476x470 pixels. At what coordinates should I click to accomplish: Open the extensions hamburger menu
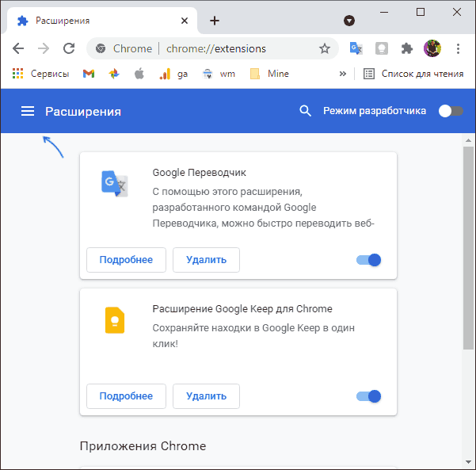click(x=28, y=111)
